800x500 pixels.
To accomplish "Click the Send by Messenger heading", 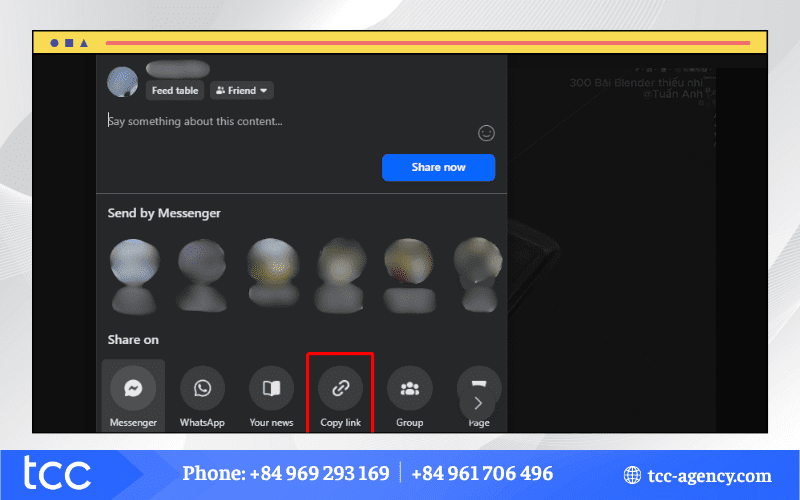I will [164, 213].
